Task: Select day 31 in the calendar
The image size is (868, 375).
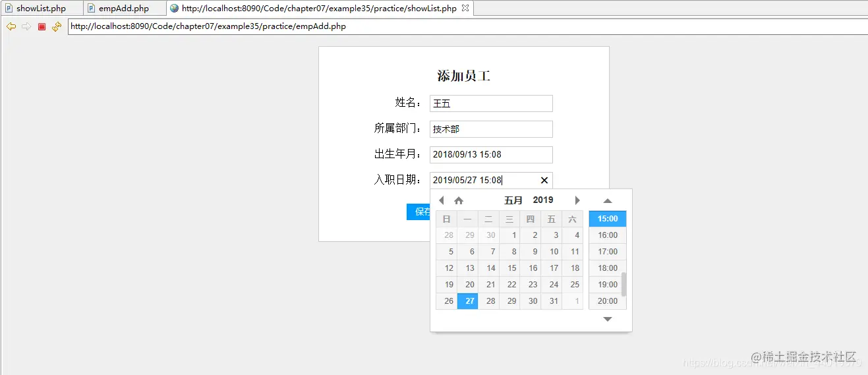Action: 552,301
